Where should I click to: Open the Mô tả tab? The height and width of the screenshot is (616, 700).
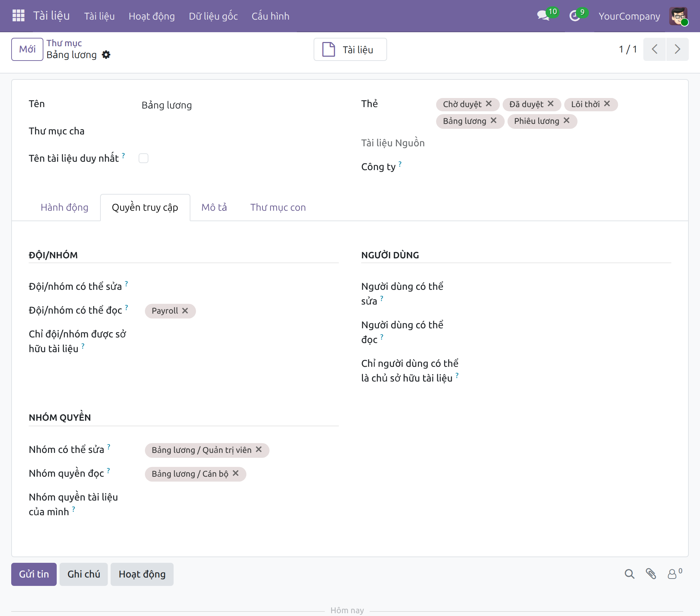point(214,208)
